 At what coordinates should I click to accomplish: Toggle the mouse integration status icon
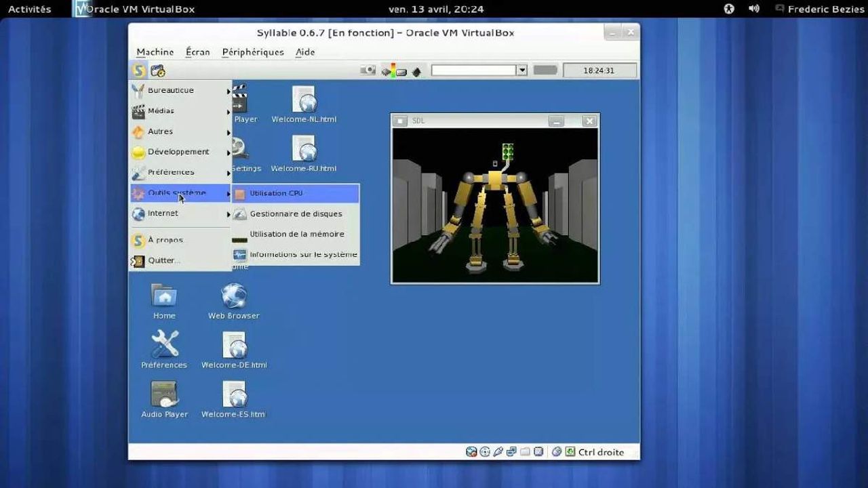click(557, 452)
